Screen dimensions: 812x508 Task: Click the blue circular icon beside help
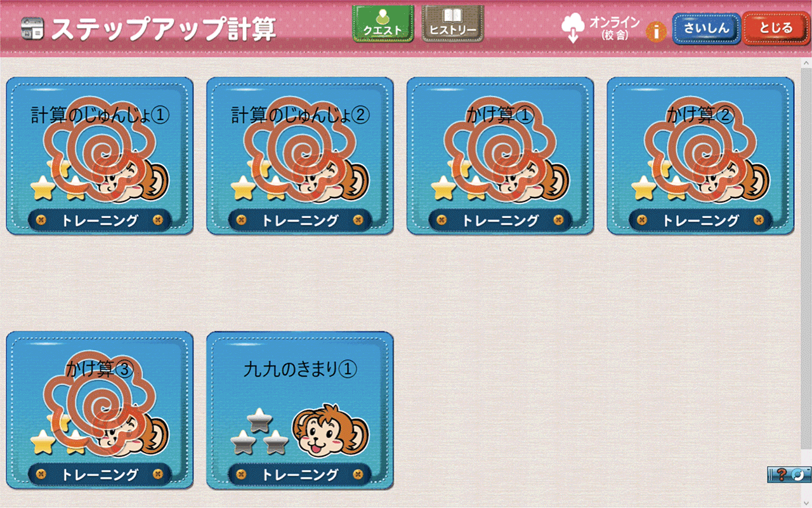click(798, 474)
